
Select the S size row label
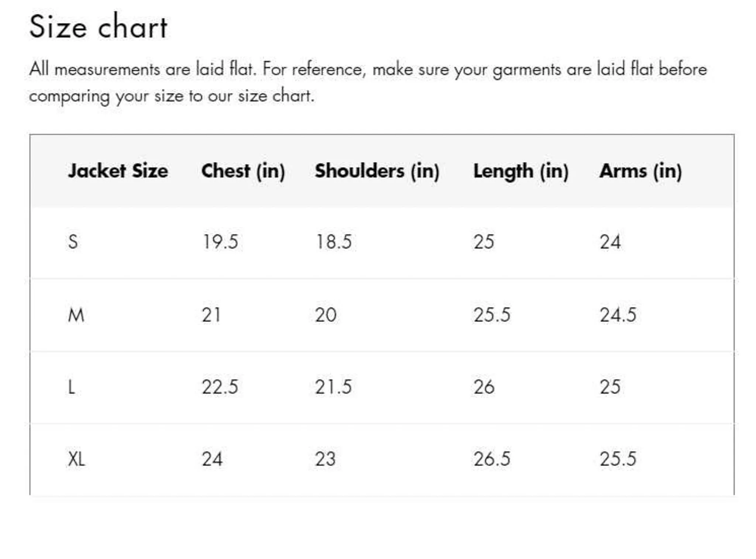73,242
